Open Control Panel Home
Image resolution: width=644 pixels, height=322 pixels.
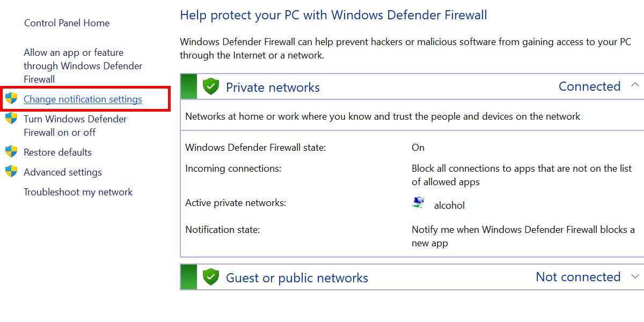click(67, 23)
